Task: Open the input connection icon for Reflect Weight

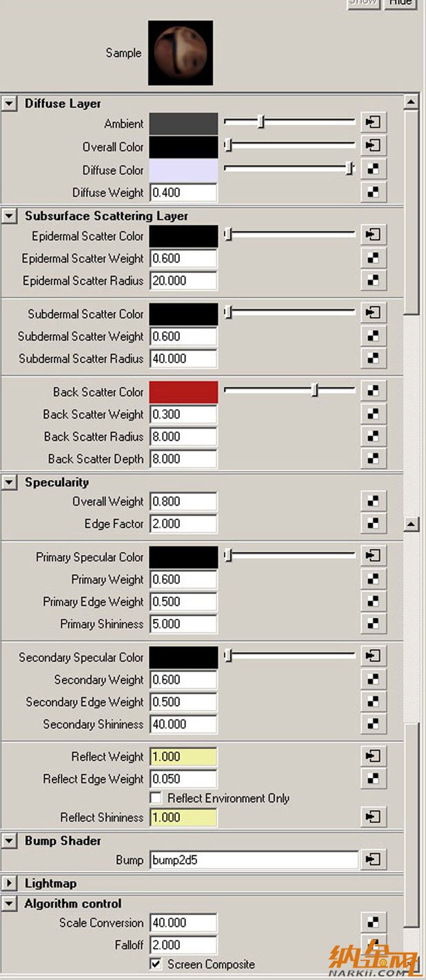Action: 374,756
